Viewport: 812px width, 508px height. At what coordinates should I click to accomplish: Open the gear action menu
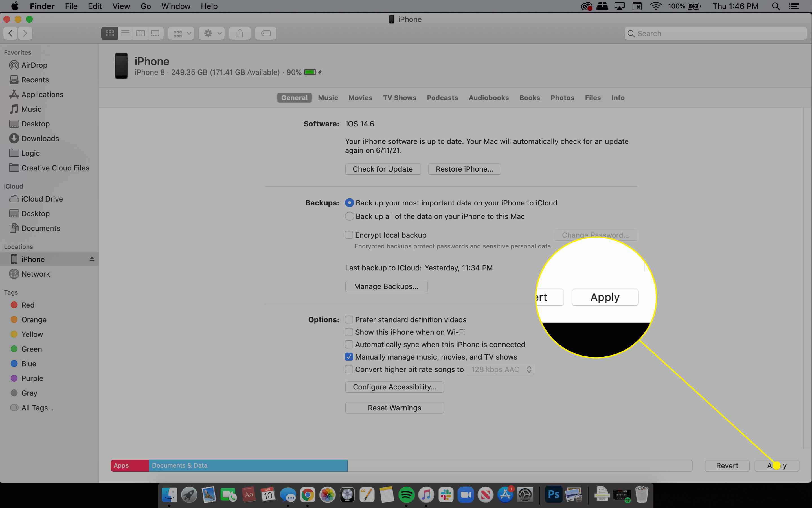(212, 33)
